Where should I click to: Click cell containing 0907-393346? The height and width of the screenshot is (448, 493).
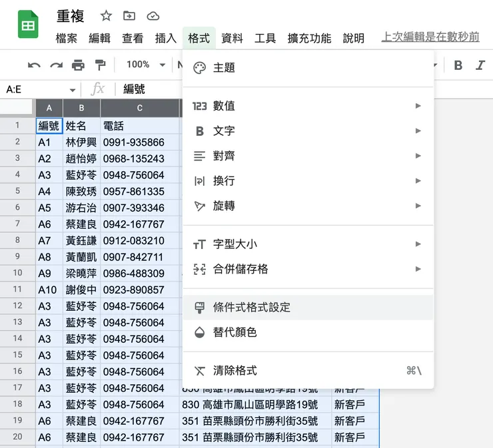pos(140,208)
